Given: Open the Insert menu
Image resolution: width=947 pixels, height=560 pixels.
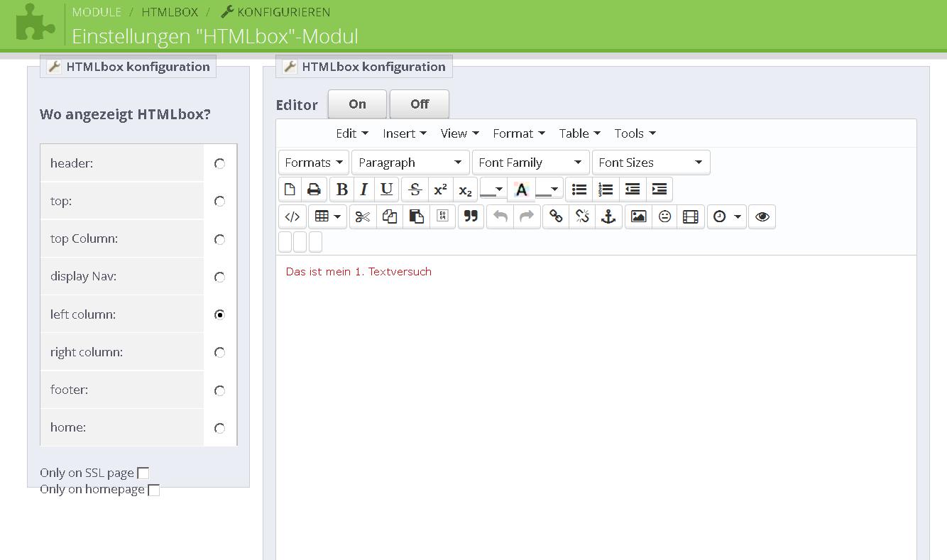Looking at the screenshot, I should click(404, 133).
